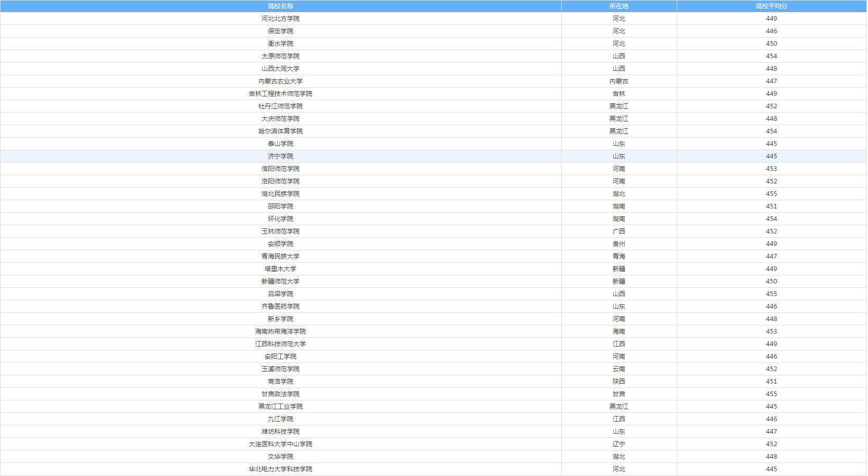
Task: Select the 文华学院 name cell
Action: [x=280, y=457]
